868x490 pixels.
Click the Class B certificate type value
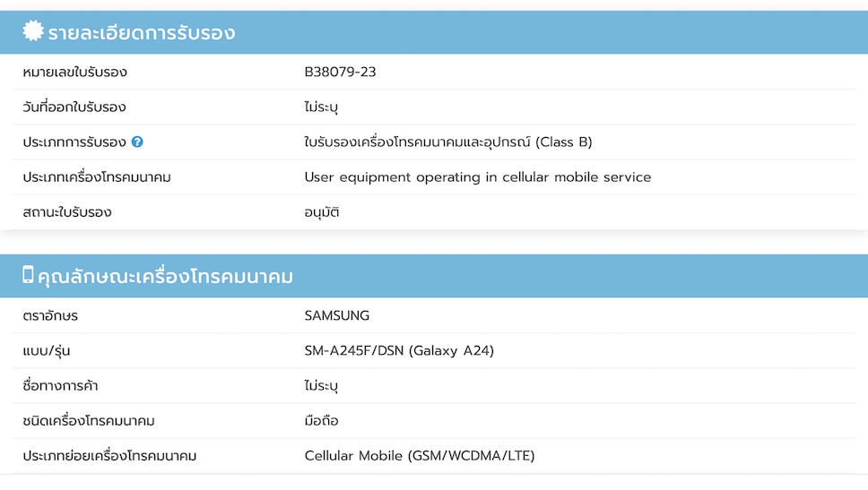click(447, 142)
